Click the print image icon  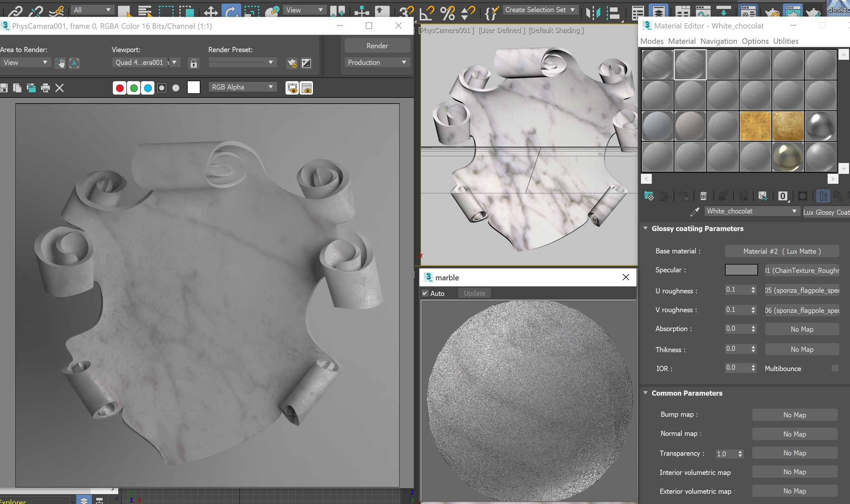click(x=45, y=88)
